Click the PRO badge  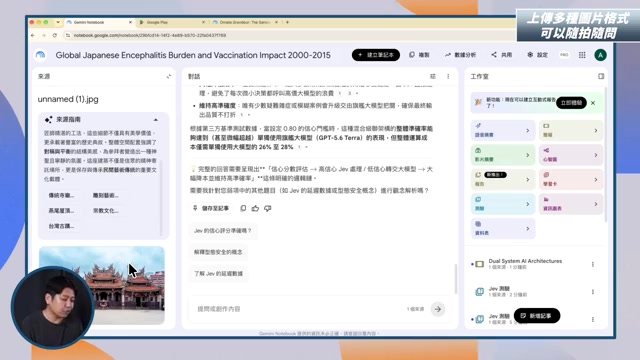point(564,55)
